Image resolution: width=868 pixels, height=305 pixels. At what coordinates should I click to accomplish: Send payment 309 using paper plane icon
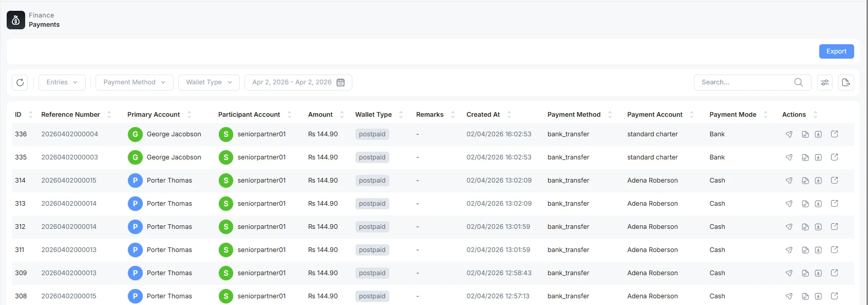click(x=789, y=273)
